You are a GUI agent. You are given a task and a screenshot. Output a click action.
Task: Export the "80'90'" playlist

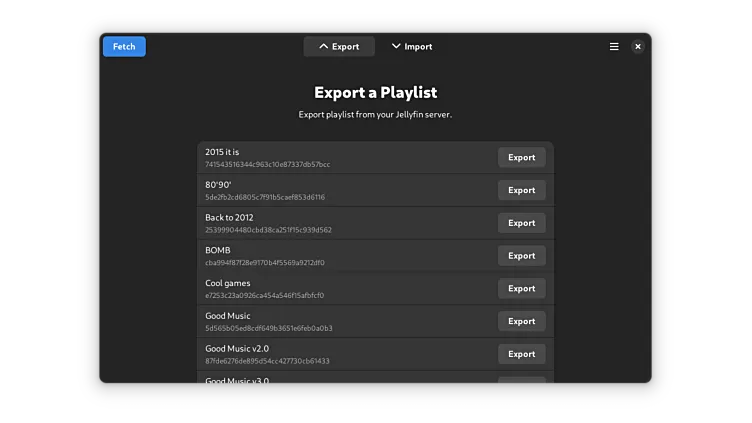(521, 190)
